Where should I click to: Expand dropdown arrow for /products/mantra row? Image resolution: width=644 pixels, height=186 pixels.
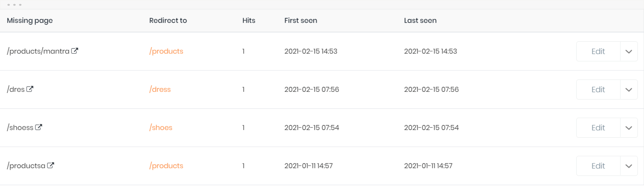(629, 52)
